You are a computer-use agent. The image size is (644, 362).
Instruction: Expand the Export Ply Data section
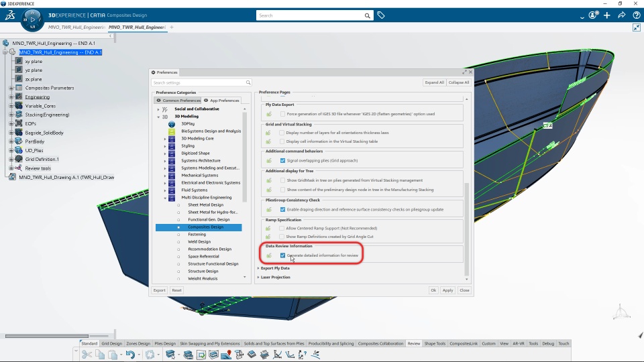[258, 268]
